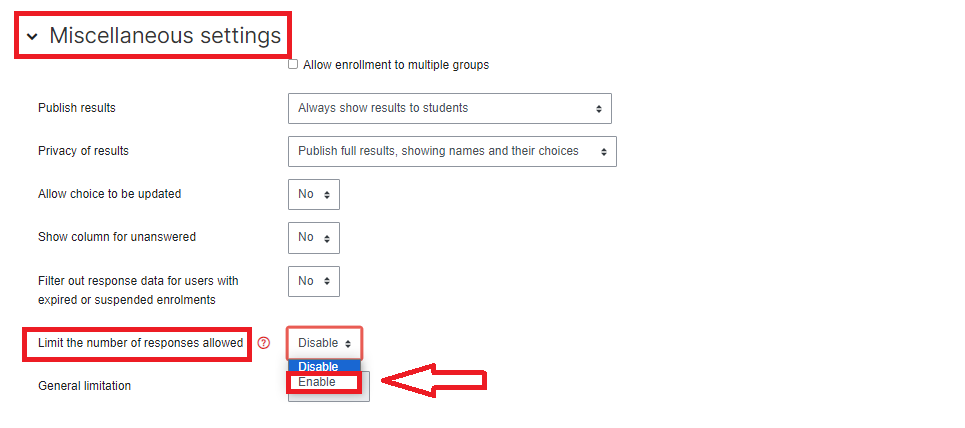This screenshot has width=965, height=428.
Task: Click the Privacy of results label
Action: pyautogui.click(x=83, y=151)
